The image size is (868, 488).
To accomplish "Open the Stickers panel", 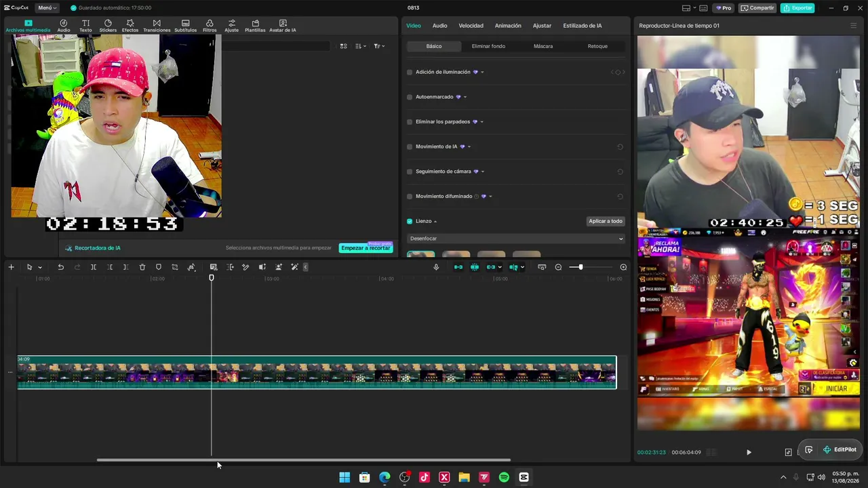I will click(108, 26).
